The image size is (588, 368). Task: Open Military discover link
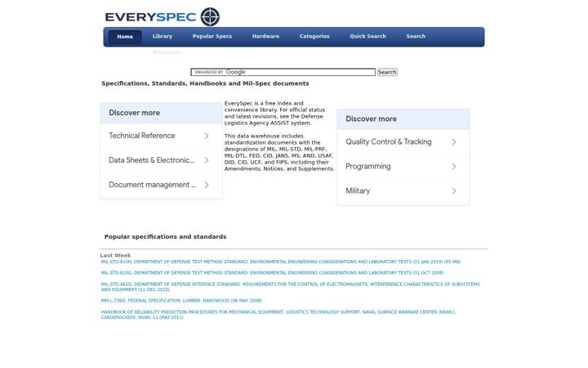(358, 191)
